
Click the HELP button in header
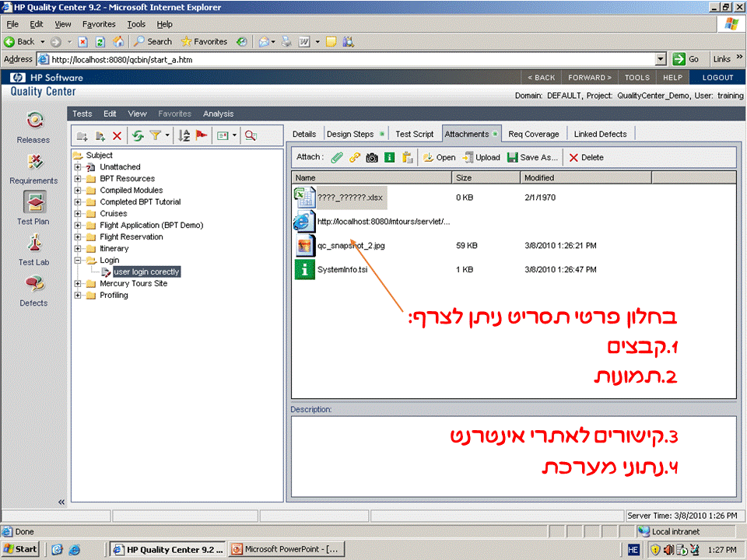pyautogui.click(x=672, y=78)
